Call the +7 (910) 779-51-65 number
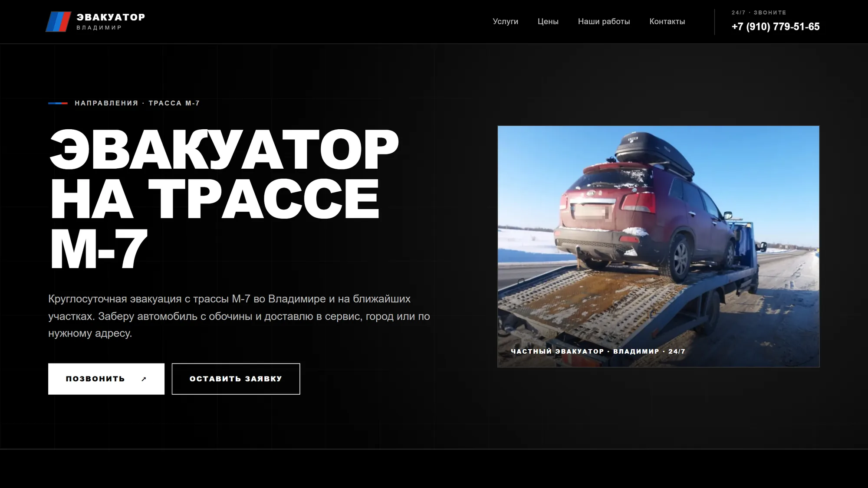The image size is (868, 488). pyautogui.click(x=776, y=26)
